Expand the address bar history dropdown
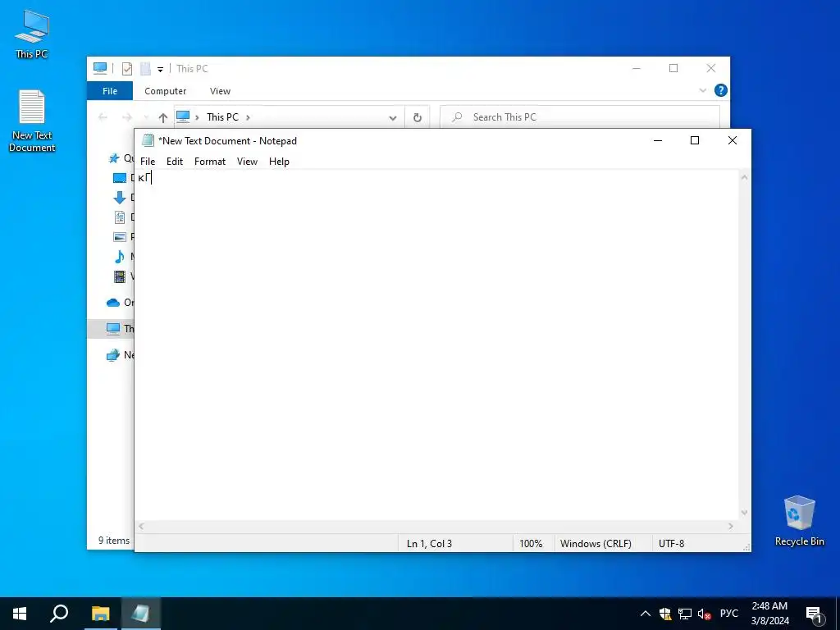 (393, 118)
